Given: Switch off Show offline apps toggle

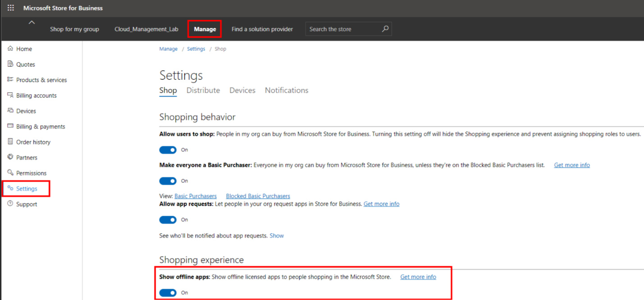Looking at the screenshot, I should click(168, 293).
